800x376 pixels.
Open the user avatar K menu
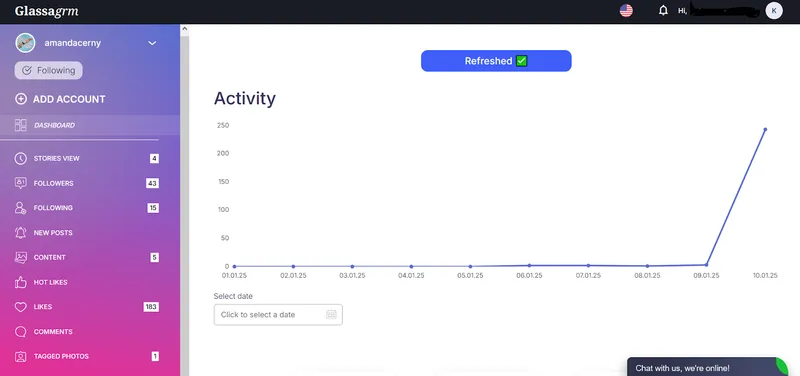773,11
